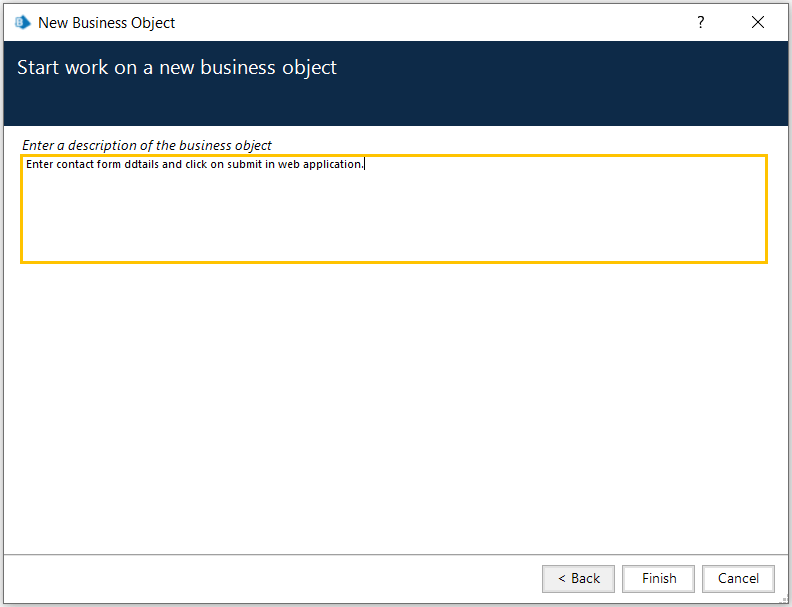Focus the business object description text box
The image size is (792, 607).
394,209
